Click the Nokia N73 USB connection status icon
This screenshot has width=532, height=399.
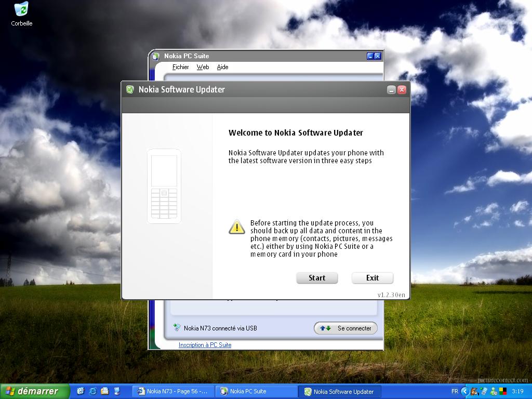[x=177, y=328]
